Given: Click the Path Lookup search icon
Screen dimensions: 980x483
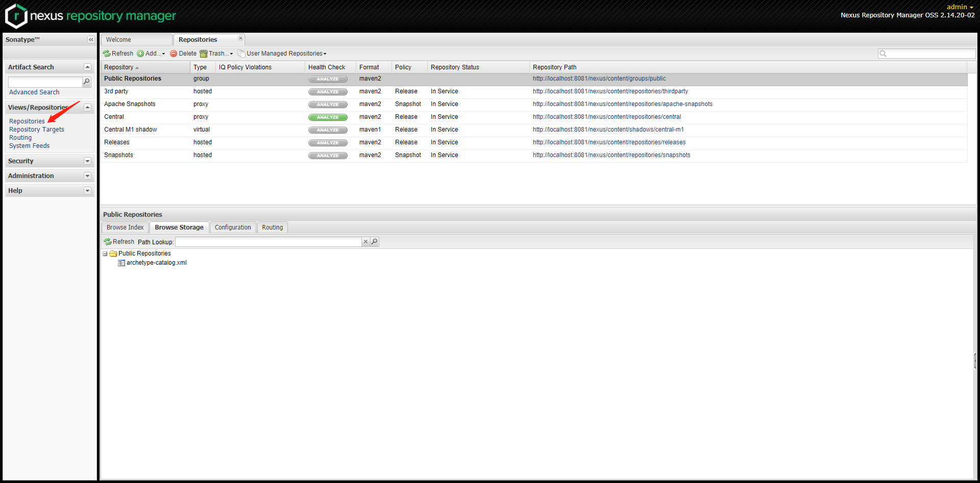Looking at the screenshot, I should (375, 242).
